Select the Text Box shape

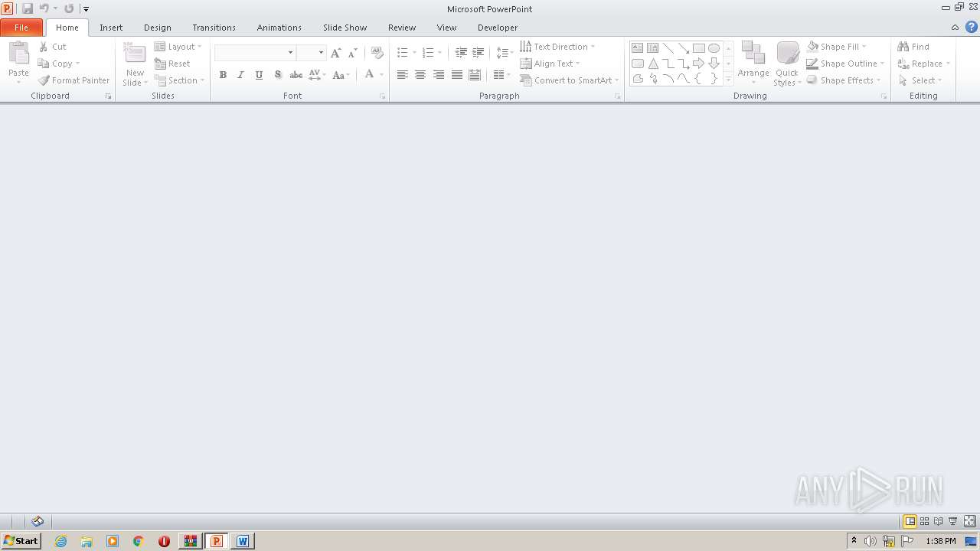click(638, 48)
